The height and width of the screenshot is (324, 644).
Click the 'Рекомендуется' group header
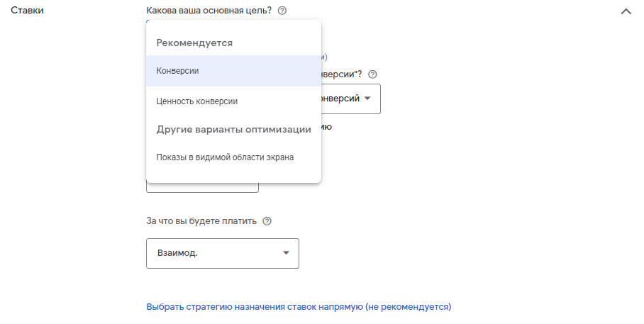click(195, 43)
